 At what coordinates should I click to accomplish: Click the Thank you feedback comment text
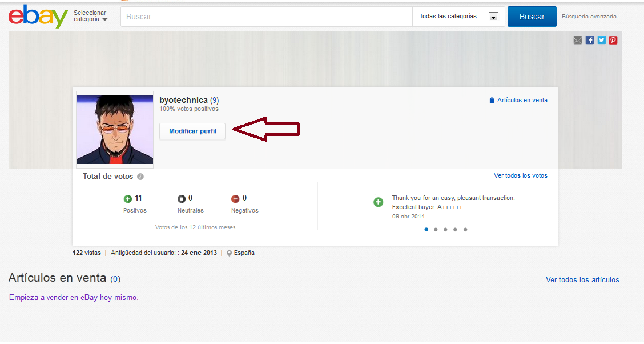pos(453,203)
